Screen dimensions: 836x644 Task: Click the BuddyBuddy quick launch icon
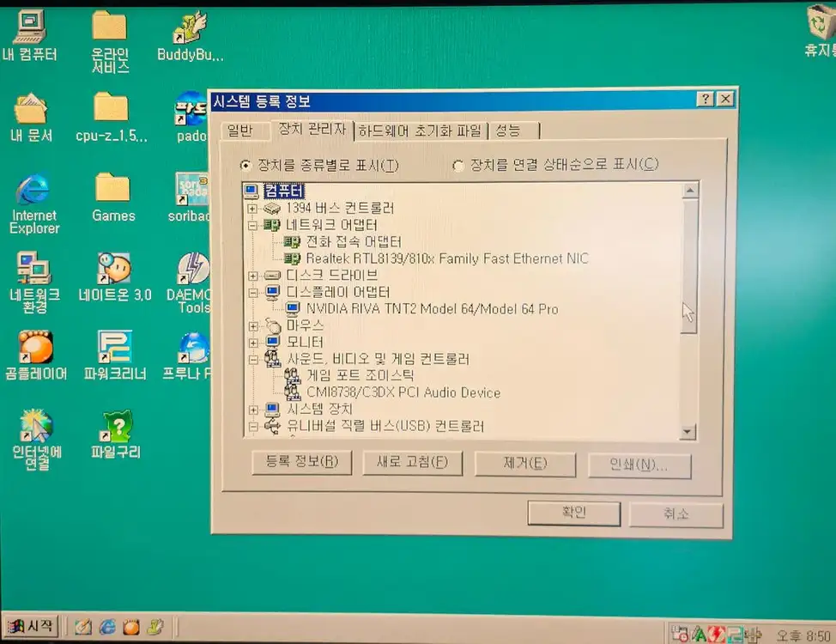155,627
